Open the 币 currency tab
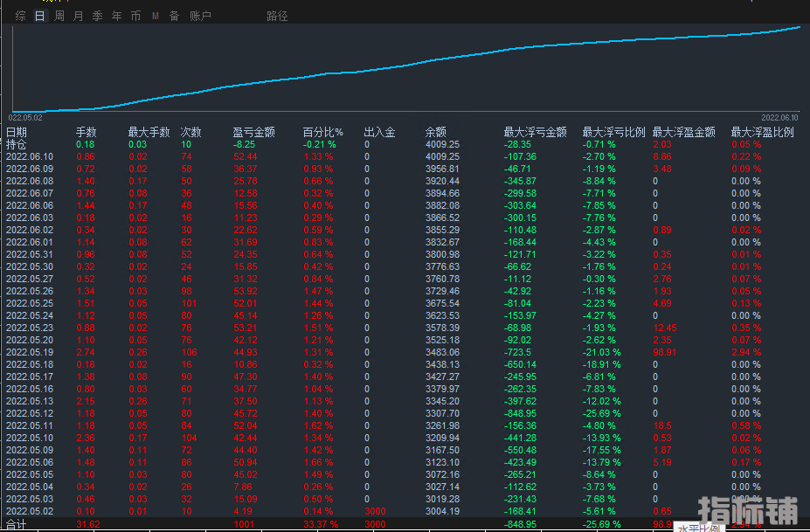 pos(135,16)
